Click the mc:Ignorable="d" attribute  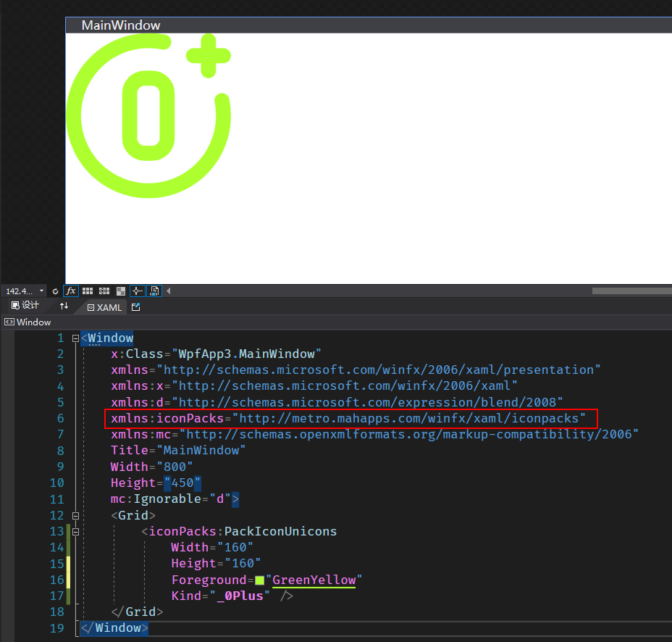(171, 499)
